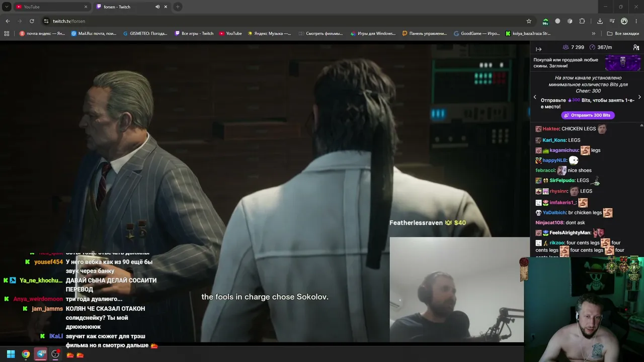Open the skins advertisement banner image

point(623,62)
